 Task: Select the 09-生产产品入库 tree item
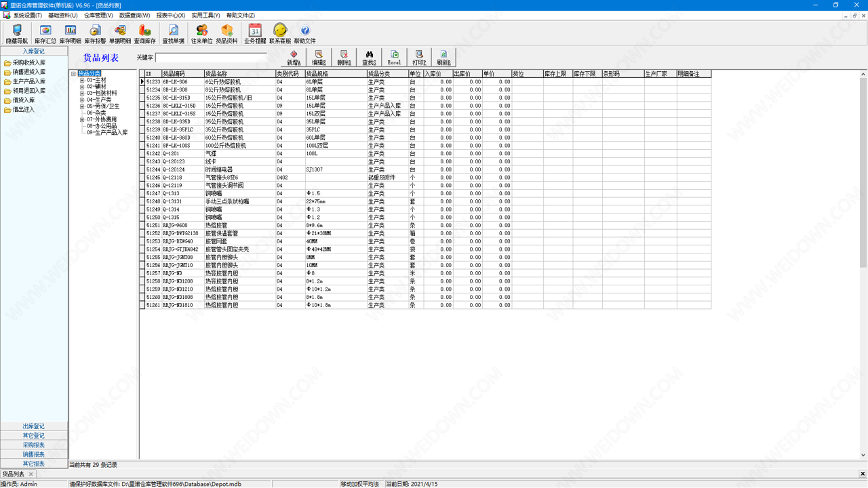click(x=107, y=133)
